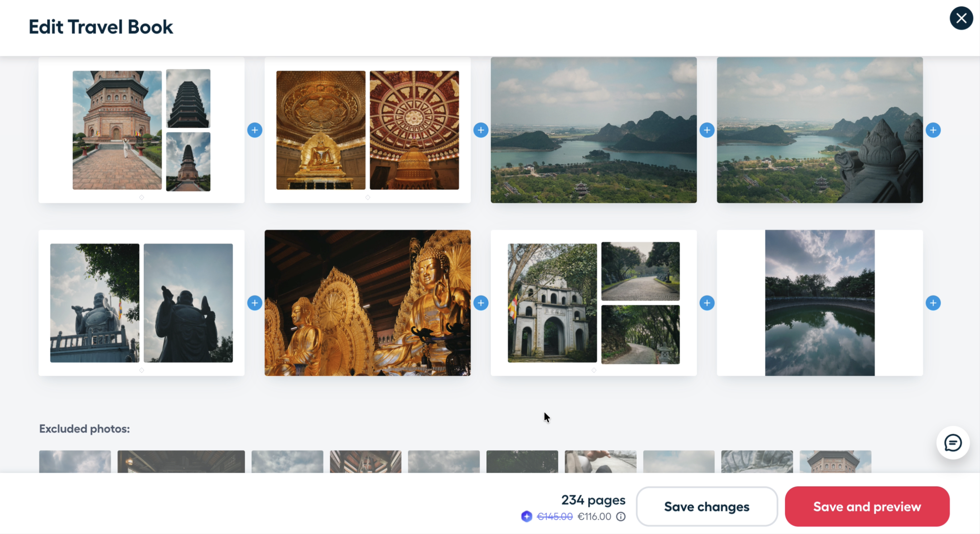Pick the excluded brick pagoda thumbnail
Viewport: 980px width, 534px height.
(836, 462)
